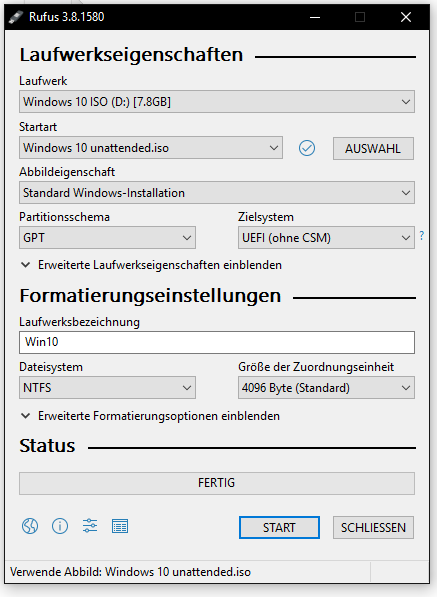The height and width of the screenshot is (597, 437).
Task: Open the Laufwerk drive dropdown
Action: click(217, 102)
